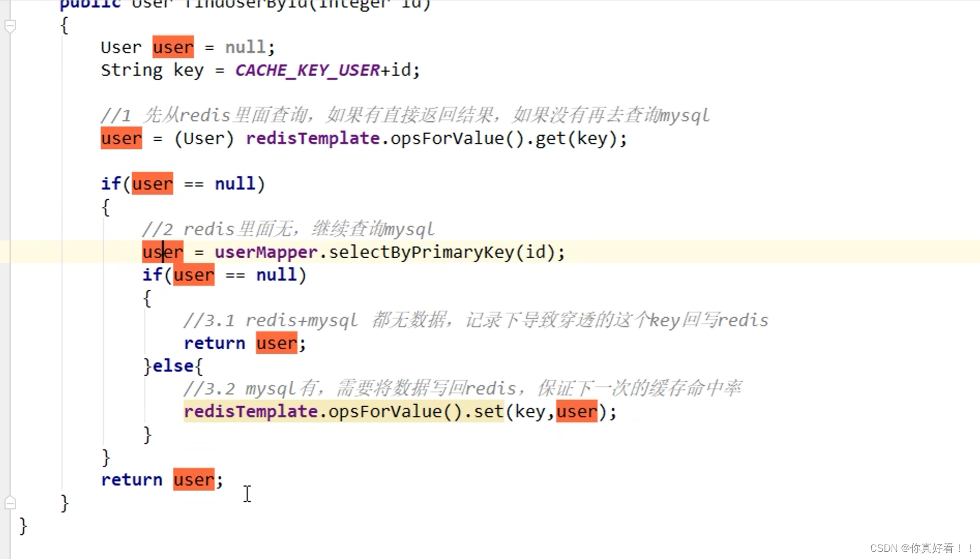Click the final closing brace of the class
The width and height of the screenshot is (980, 559).
coord(23,526)
